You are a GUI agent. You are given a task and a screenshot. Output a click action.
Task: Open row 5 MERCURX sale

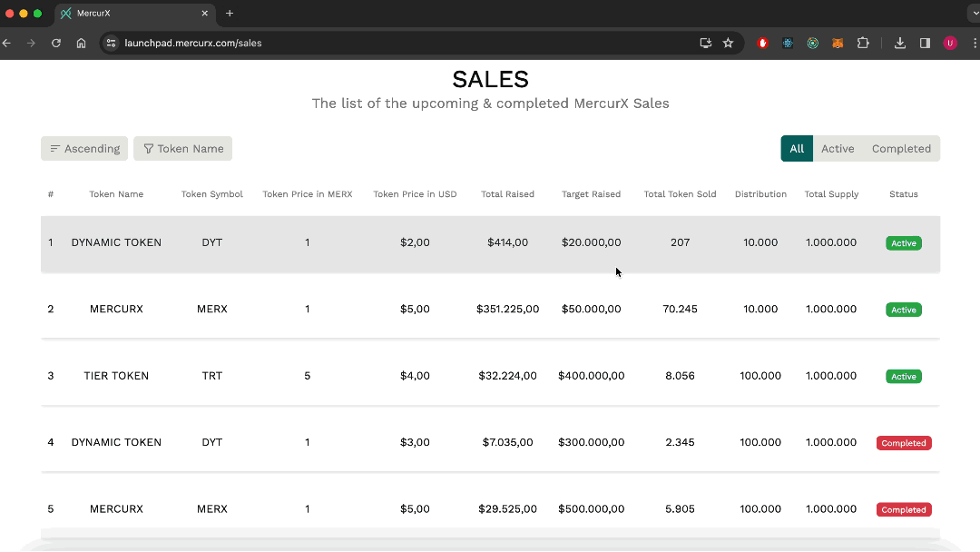[x=491, y=508]
